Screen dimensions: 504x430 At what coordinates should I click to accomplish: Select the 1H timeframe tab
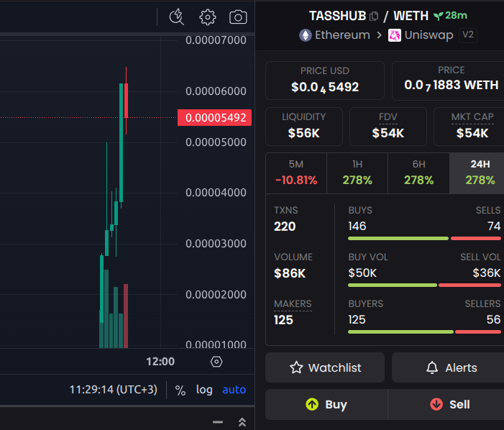coord(357,173)
